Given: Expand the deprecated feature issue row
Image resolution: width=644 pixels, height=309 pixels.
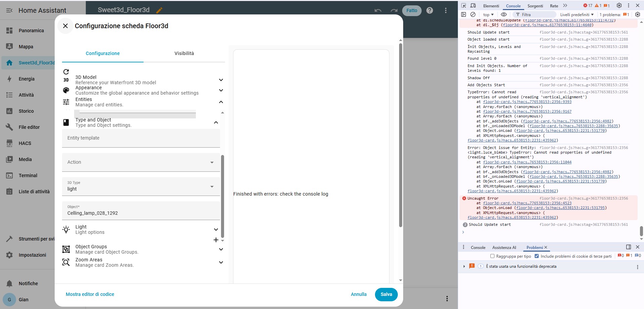Looking at the screenshot, I should tap(464, 266).
